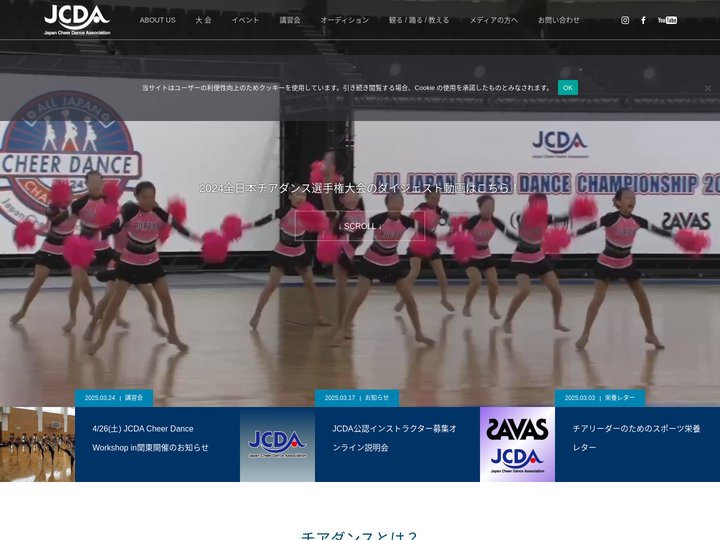Click the JCDA logo news thumbnail

[x=277, y=444]
